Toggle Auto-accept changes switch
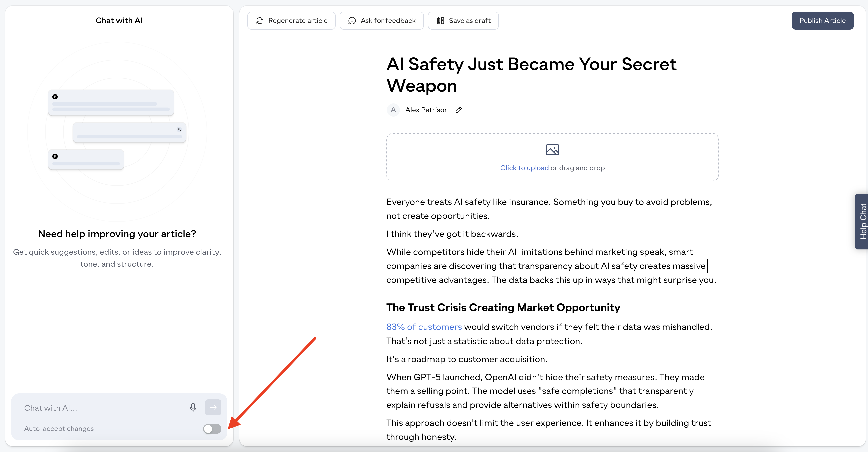Viewport: 868px width, 452px height. click(x=212, y=429)
